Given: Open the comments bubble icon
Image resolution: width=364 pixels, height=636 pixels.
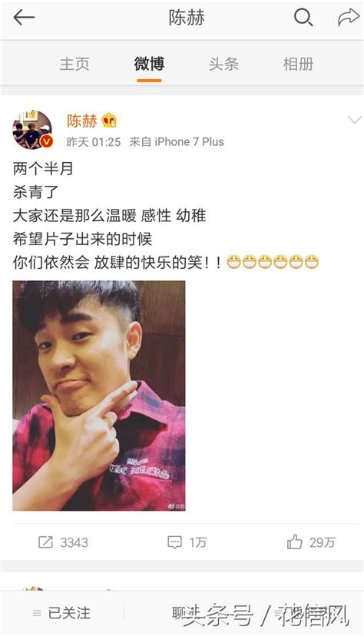Looking at the screenshot, I should [x=174, y=542].
